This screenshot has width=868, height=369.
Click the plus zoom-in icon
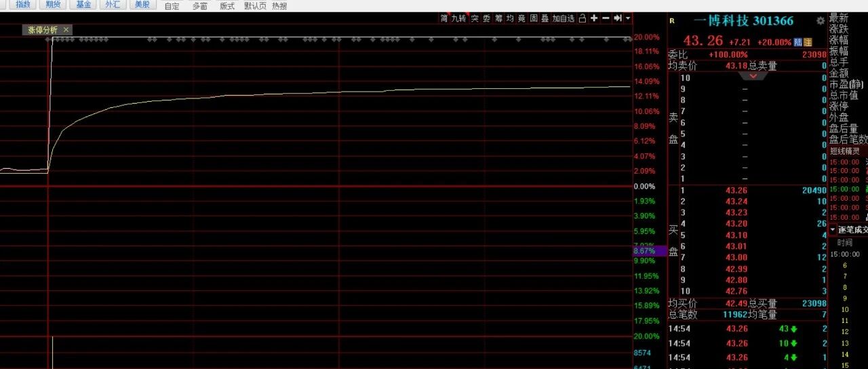pos(594,18)
